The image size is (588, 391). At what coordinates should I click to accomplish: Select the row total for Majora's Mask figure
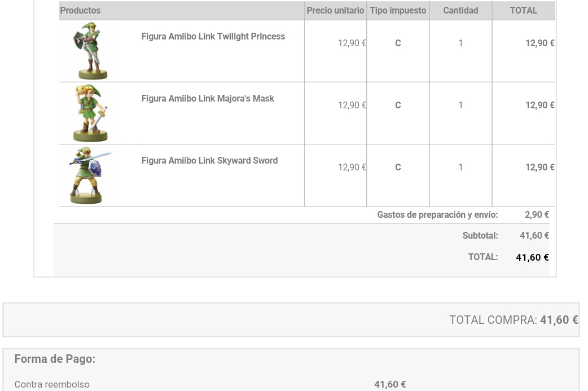(x=539, y=106)
